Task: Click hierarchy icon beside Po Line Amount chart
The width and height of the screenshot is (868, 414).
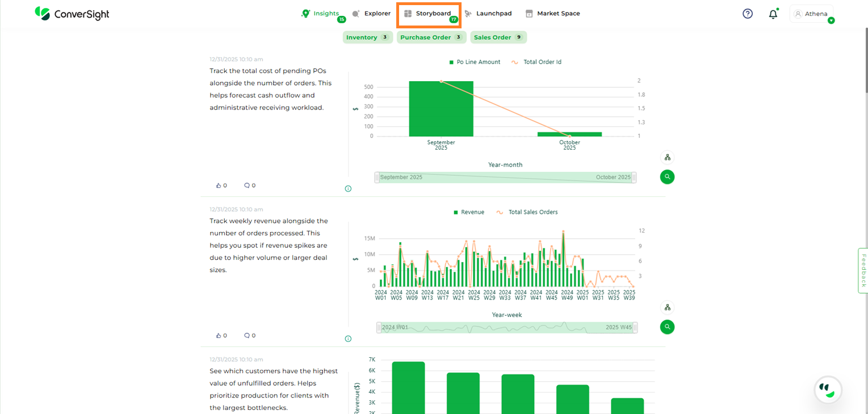Action: [x=667, y=158]
